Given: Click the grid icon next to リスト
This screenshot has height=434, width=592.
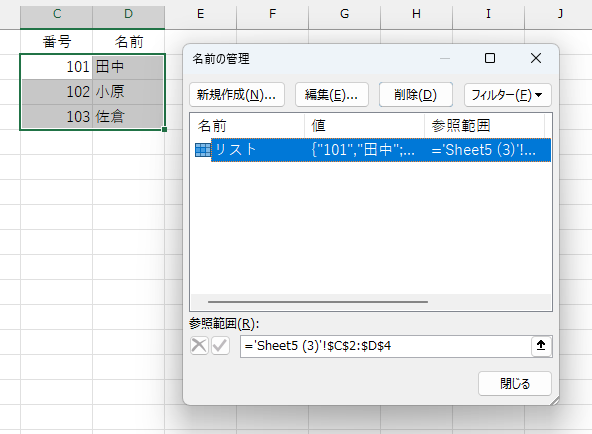Looking at the screenshot, I should 203,150.
